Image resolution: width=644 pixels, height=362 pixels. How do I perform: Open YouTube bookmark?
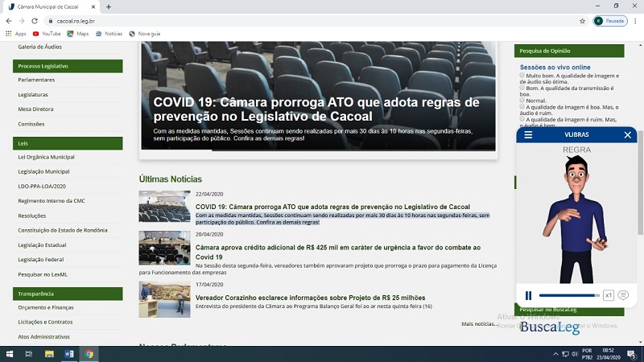coord(47,34)
